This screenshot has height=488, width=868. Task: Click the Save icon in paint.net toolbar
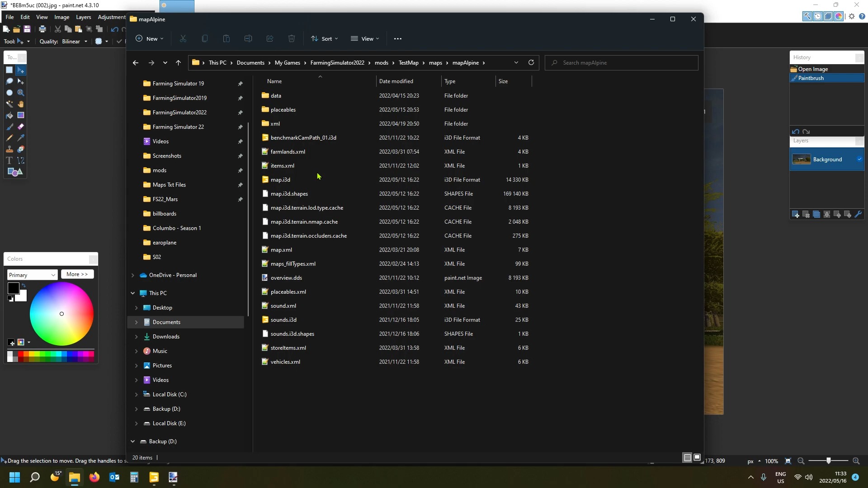point(27,29)
